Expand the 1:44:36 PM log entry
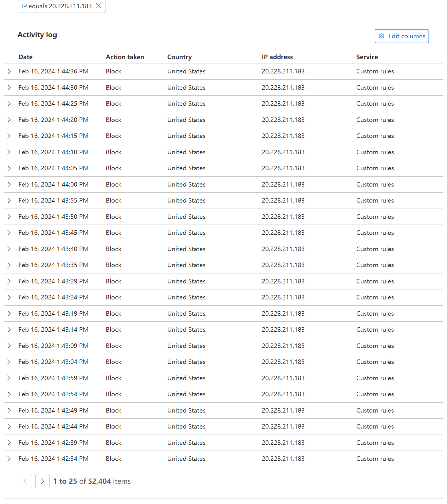 [x=9, y=71]
